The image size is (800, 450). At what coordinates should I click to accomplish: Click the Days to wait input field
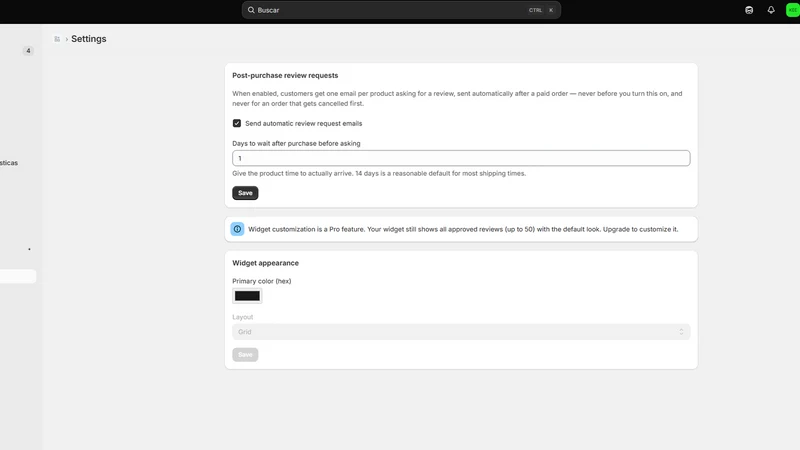[461, 158]
